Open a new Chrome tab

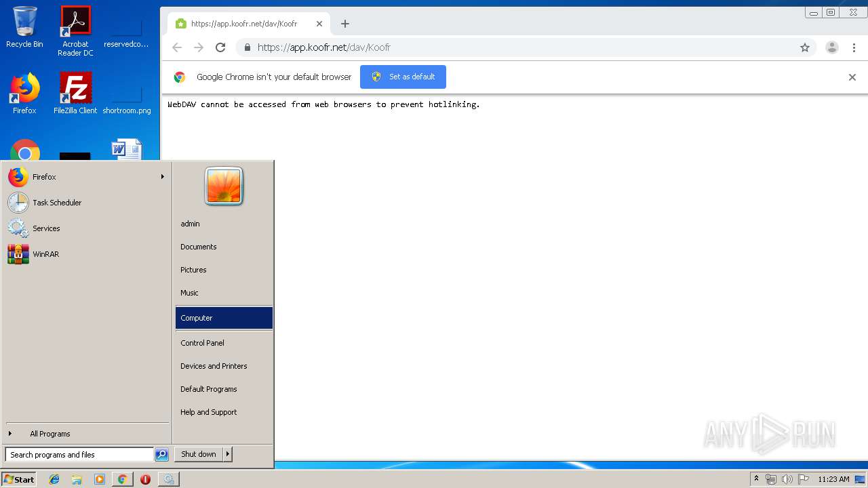345,24
